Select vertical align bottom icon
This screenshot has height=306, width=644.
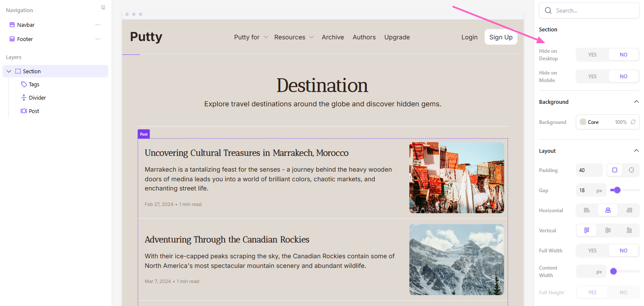[629, 230]
